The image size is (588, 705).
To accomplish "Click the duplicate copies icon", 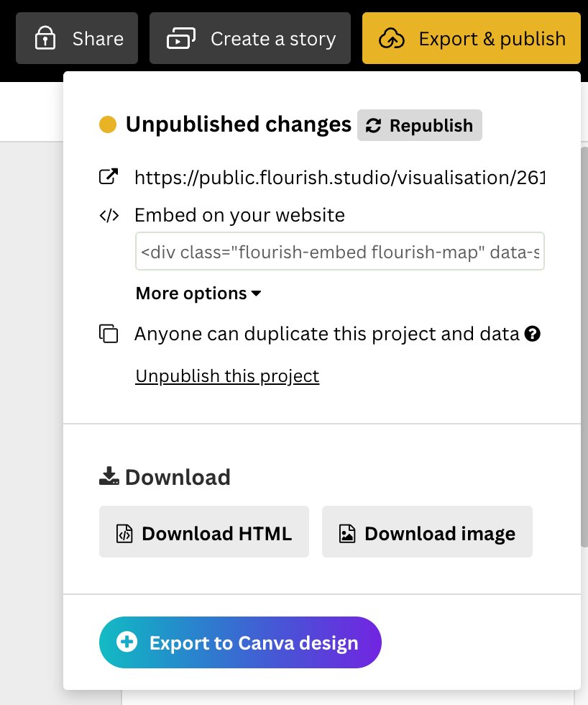I will (x=109, y=334).
